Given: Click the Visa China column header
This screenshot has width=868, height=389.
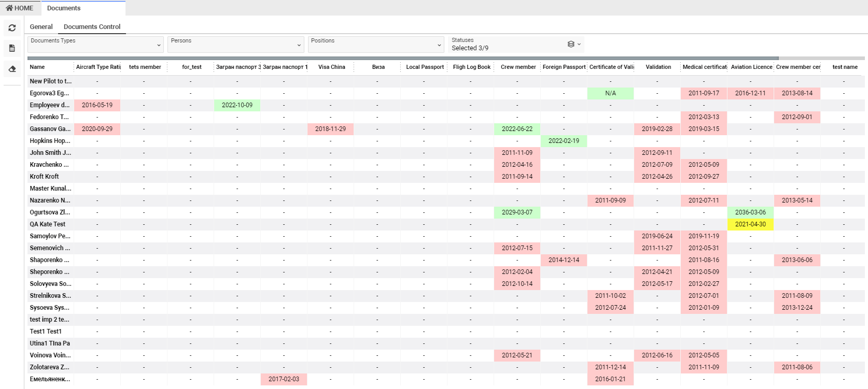Looking at the screenshot, I should pos(331,67).
